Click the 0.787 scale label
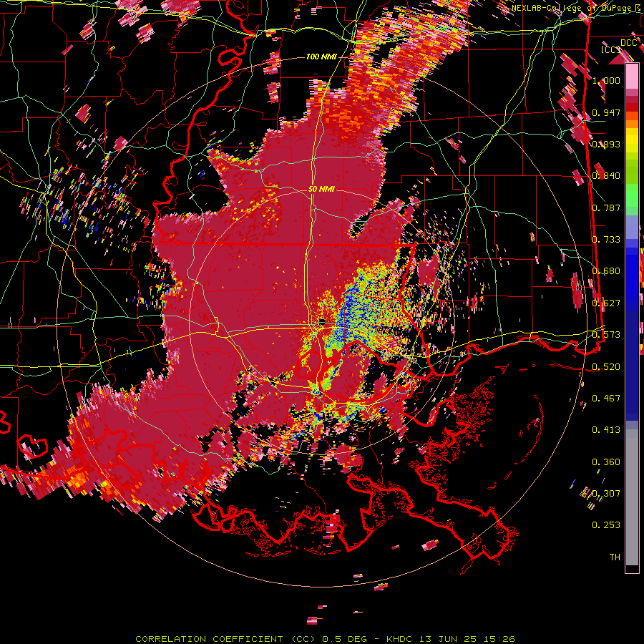 coord(606,208)
